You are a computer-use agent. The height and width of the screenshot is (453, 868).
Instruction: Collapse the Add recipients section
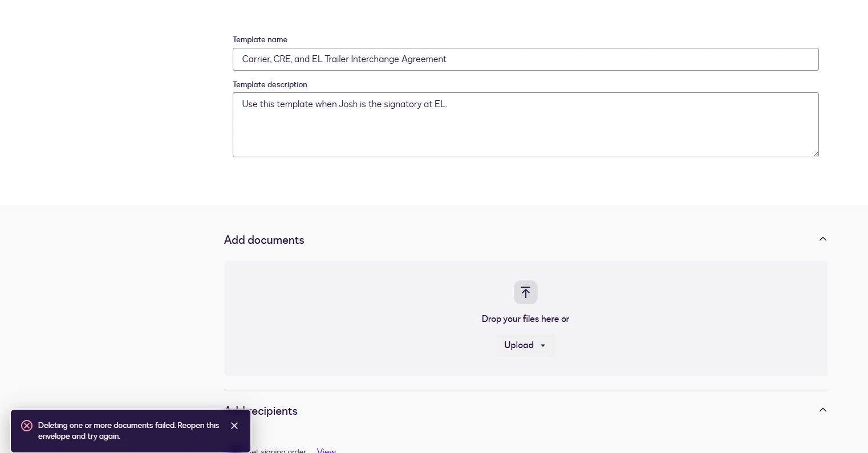(x=822, y=410)
